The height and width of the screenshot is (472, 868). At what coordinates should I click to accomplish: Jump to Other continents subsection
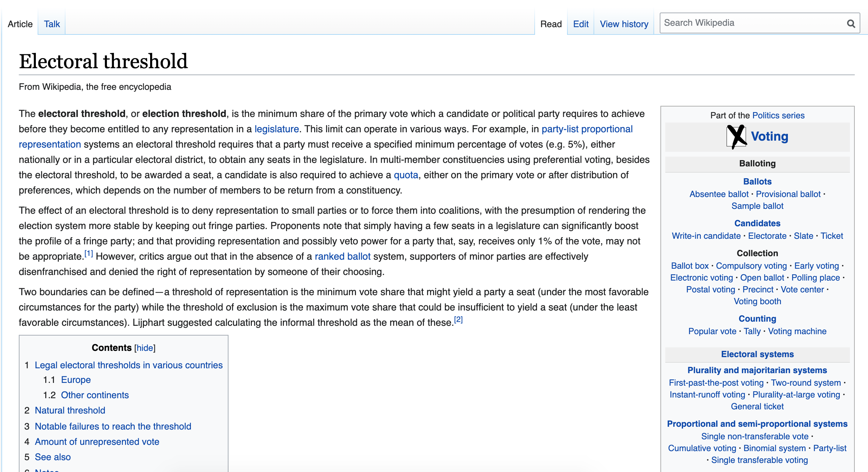[95, 395]
